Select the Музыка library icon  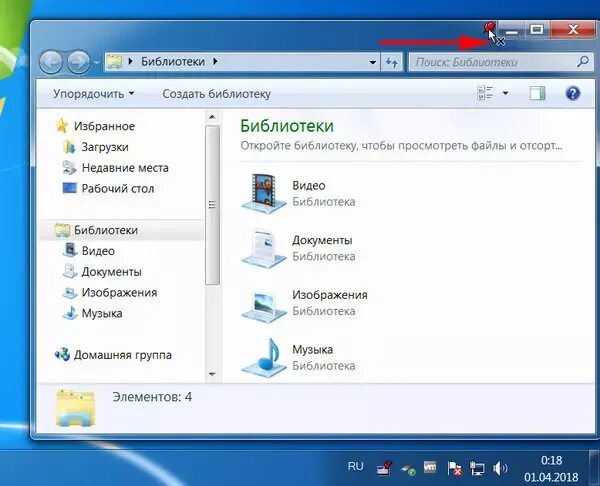pyautogui.click(x=264, y=357)
